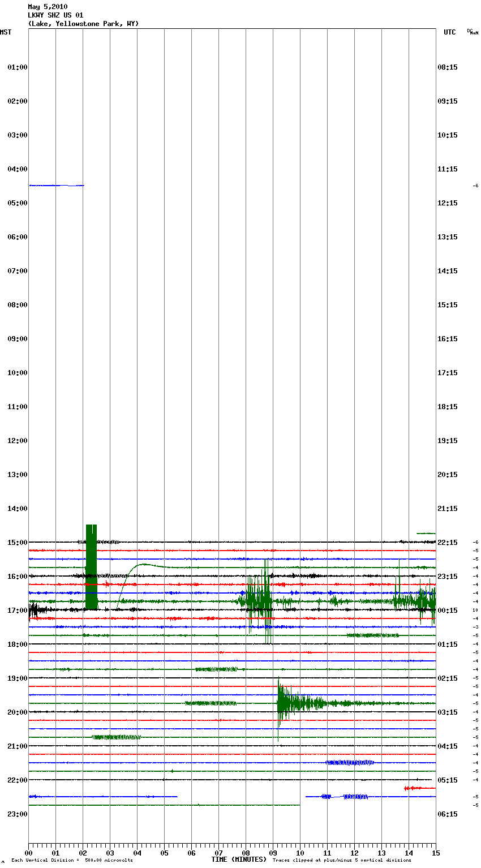Click minute tick label 00 on bottom axis

click(28, 853)
